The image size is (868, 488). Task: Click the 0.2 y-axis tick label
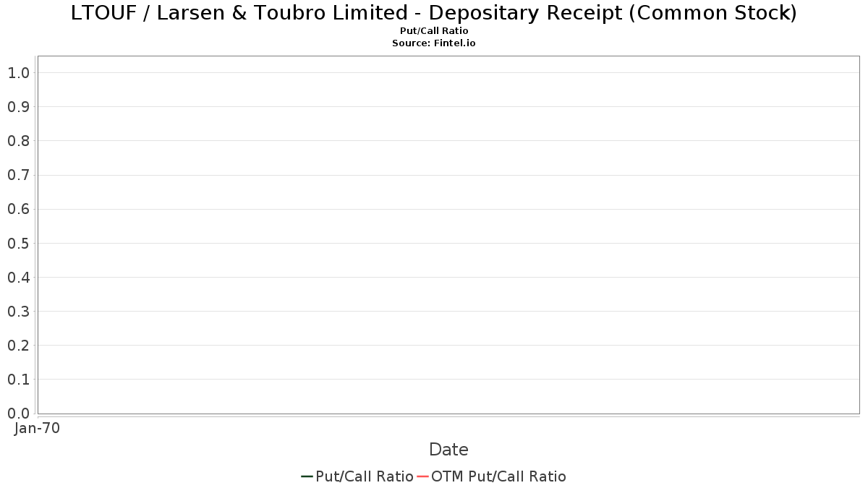click(x=18, y=346)
